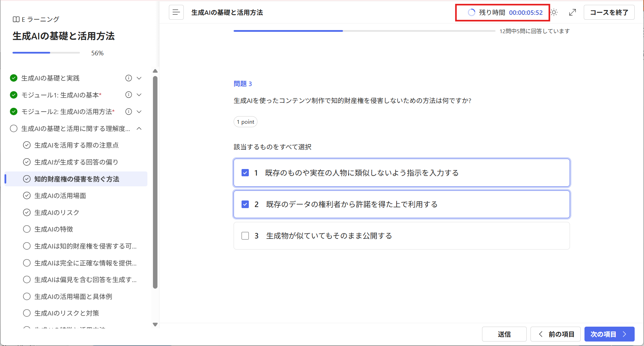Advance with 次の項目 button
The width and height of the screenshot is (644, 346).
point(609,334)
